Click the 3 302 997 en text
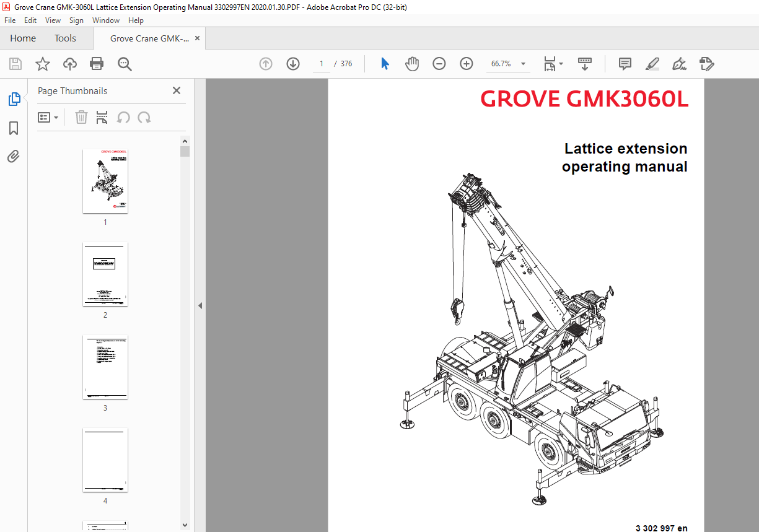 (661, 528)
